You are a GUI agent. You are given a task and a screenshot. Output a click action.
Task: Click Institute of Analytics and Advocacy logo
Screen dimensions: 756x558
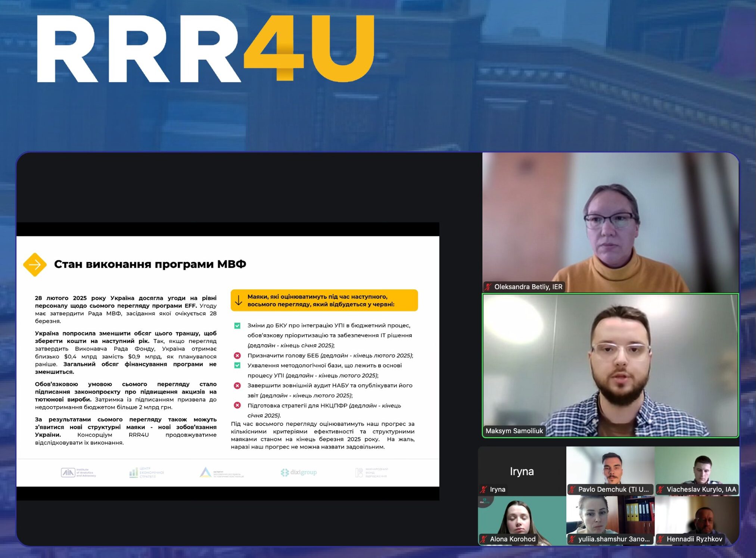pyautogui.click(x=78, y=473)
